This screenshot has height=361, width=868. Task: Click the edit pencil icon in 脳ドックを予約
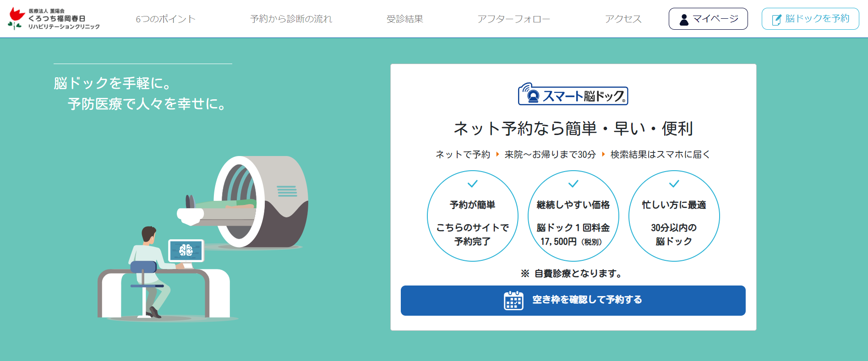(776, 20)
